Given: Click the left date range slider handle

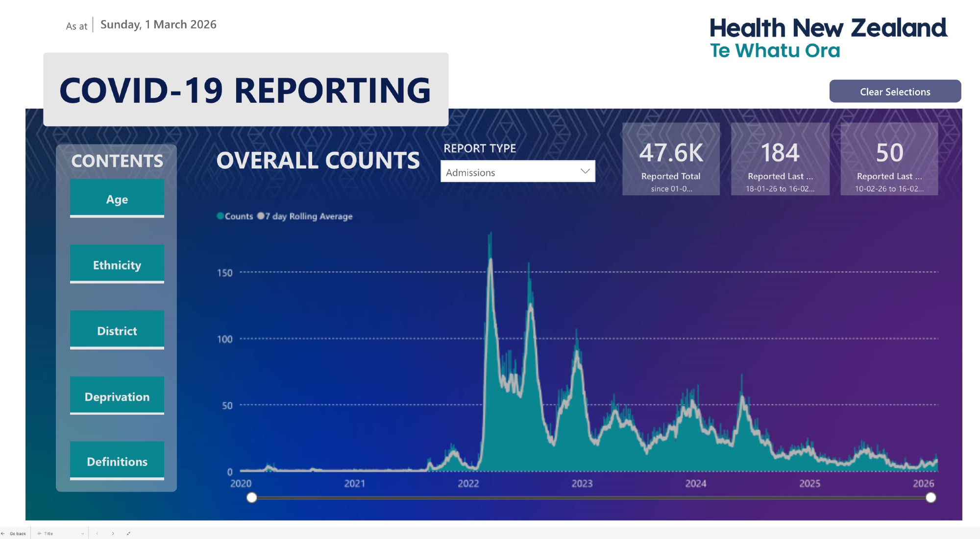Looking at the screenshot, I should tap(252, 498).
